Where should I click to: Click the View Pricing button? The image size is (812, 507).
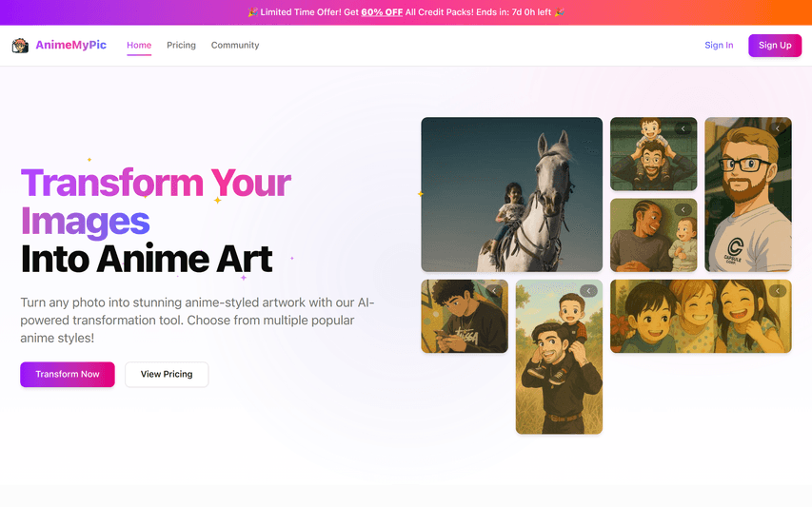(167, 374)
